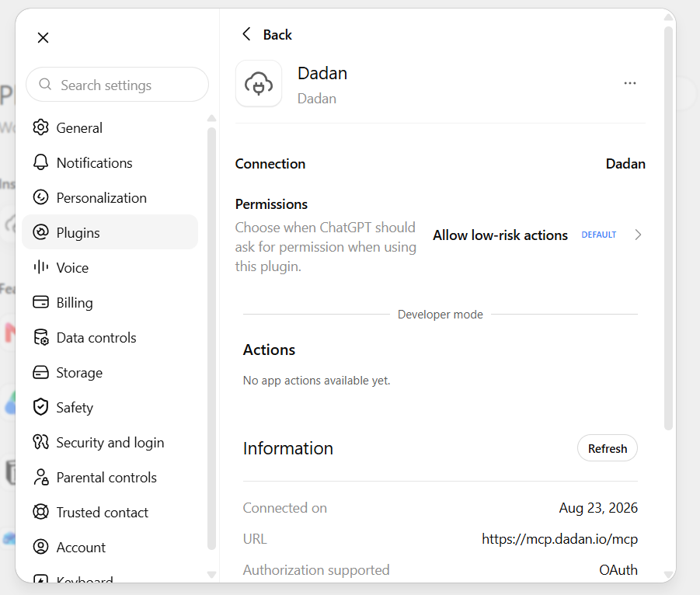Click the Parental controls person icon
The width and height of the screenshot is (700, 595).
(x=40, y=477)
